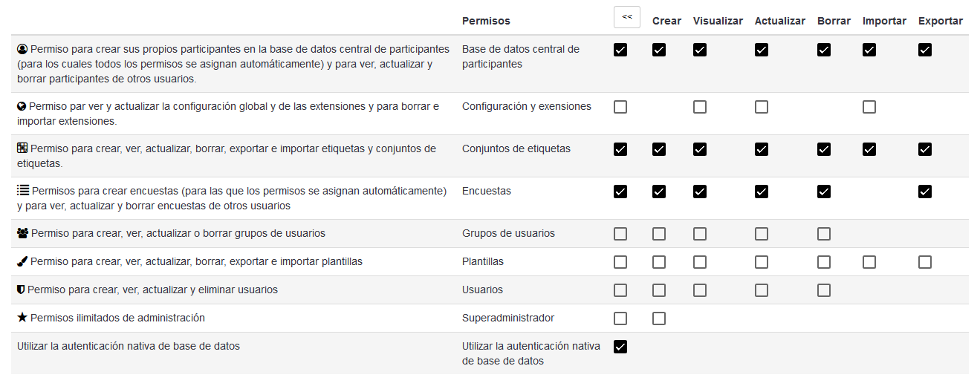Image resolution: width=980 pixels, height=389 pixels.
Task: Collapse columns with the << button
Action: click(x=627, y=17)
